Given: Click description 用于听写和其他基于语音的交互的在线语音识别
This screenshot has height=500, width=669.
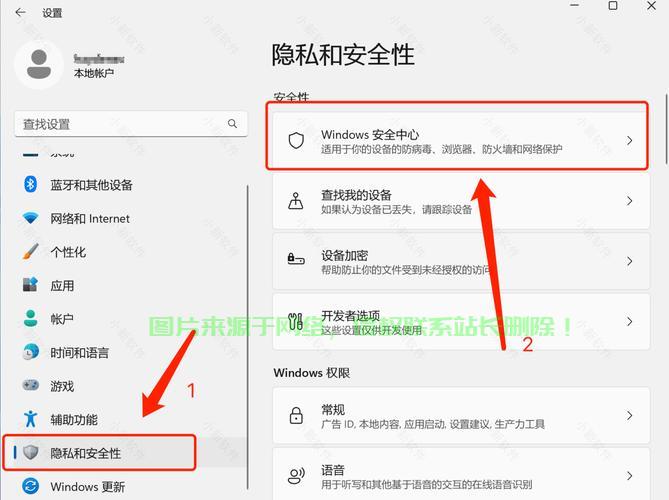Looking at the screenshot, I should click(426, 485).
